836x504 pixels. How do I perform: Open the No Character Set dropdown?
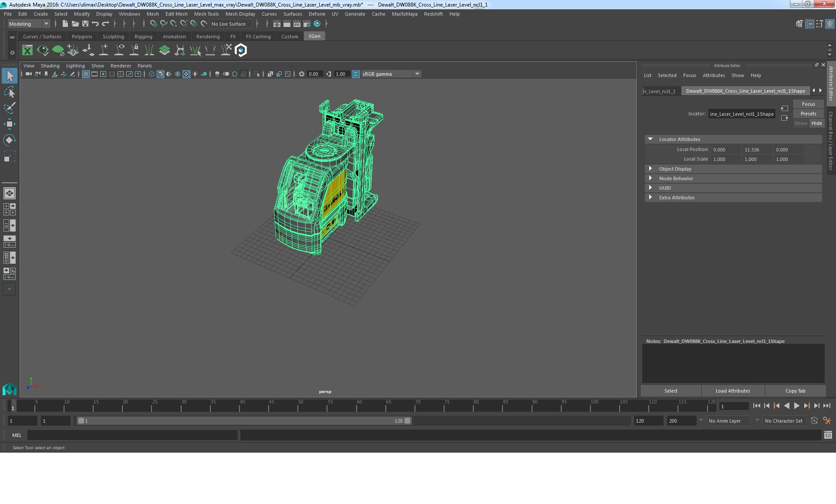784,421
